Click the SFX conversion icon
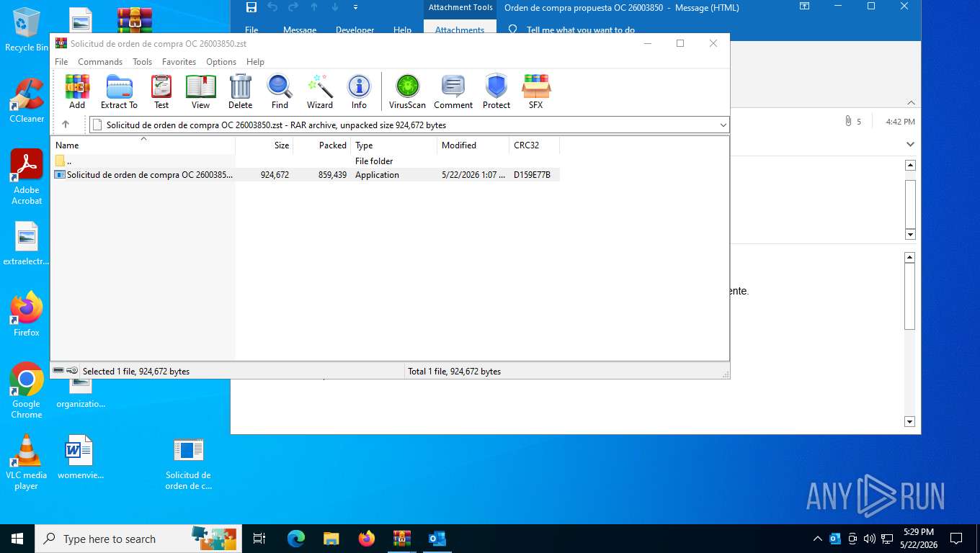The image size is (980, 553). pyautogui.click(x=535, y=91)
